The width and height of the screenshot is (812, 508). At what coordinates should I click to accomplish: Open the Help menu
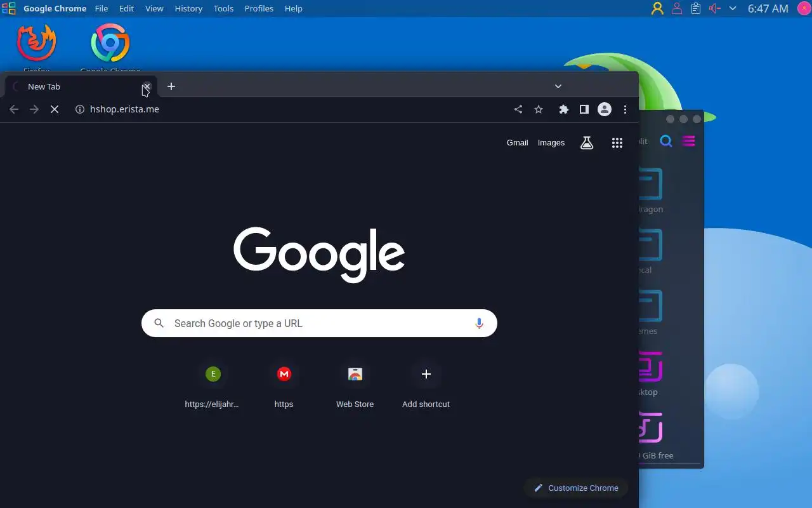[x=293, y=8]
